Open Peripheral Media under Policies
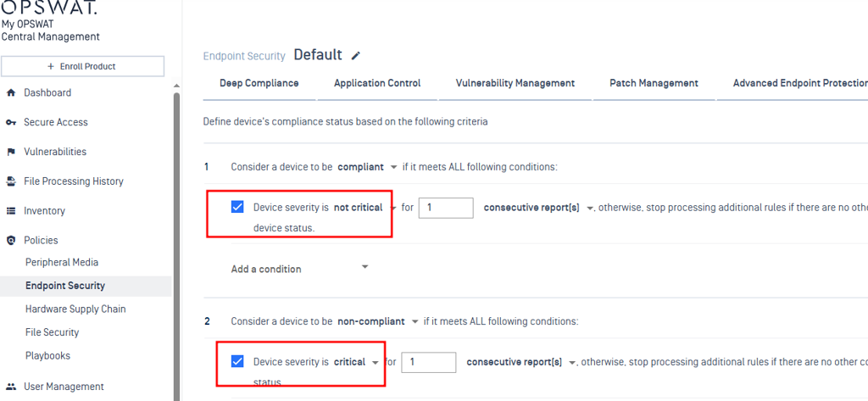Viewport: 868px width, 401px height. pyautogui.click(x=62, y=262)
